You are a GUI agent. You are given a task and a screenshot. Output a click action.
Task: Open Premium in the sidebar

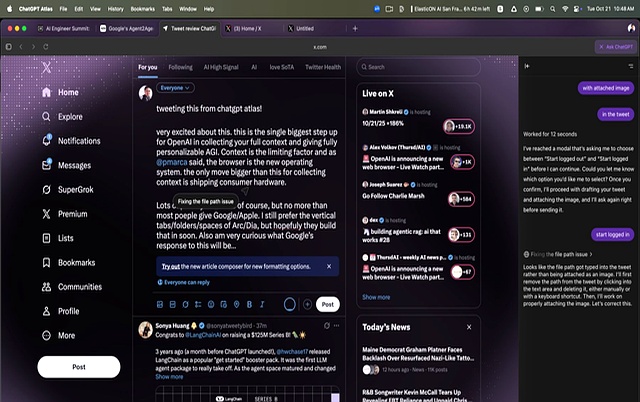tap(64, 214)
